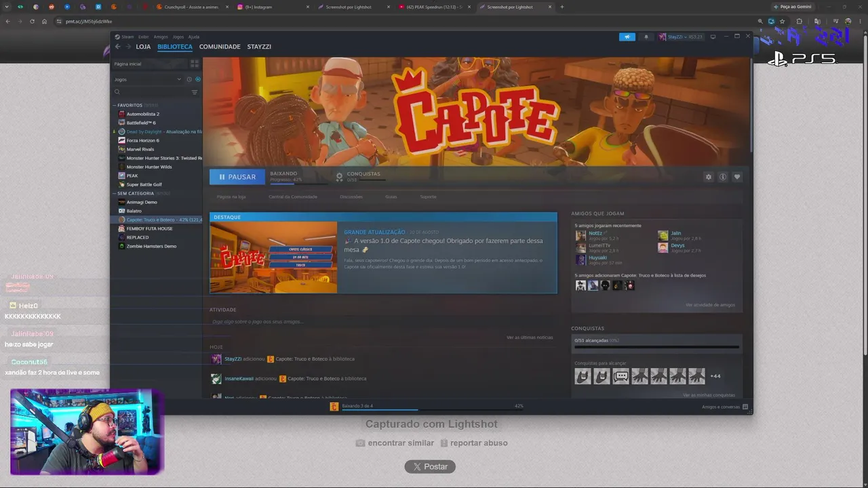This screenshot has height=488, width=868.
Task: Open Central da Comunidade link
Action: click(293, 197)
